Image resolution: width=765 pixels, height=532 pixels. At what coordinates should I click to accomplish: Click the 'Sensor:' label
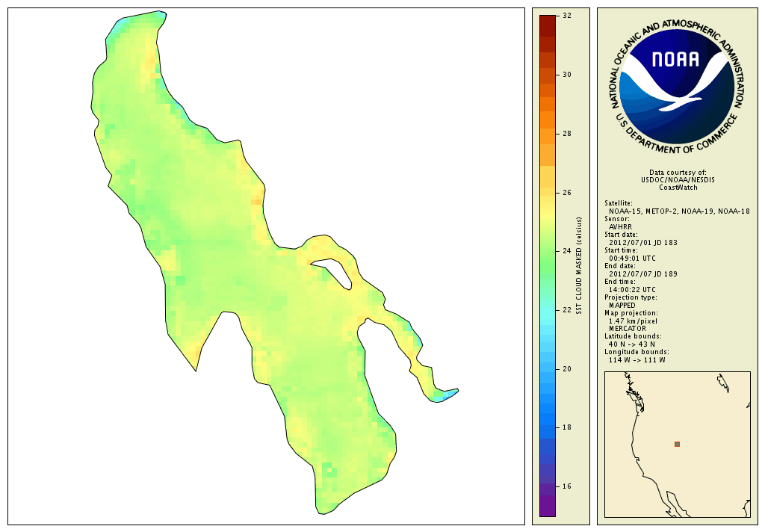point(616,219)
